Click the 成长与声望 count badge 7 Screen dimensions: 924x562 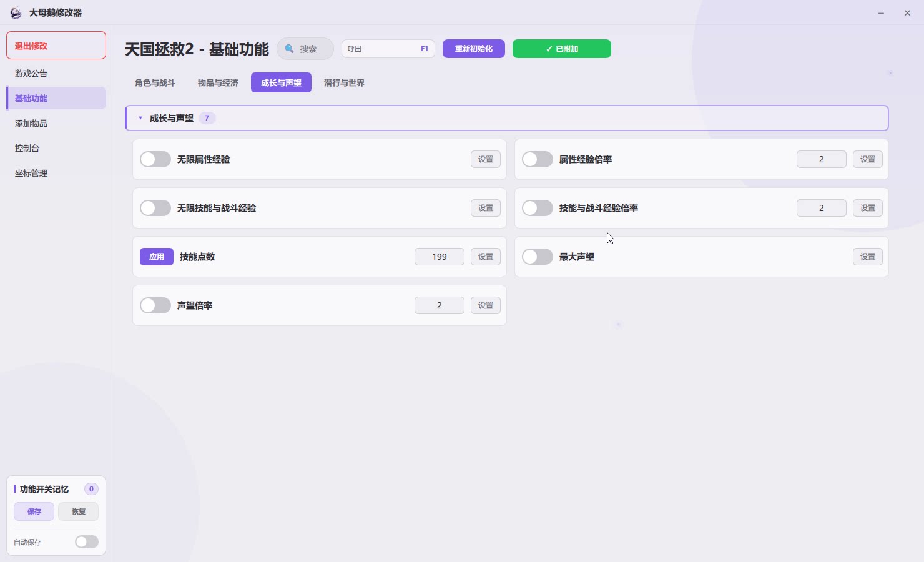tap(207, 118)
